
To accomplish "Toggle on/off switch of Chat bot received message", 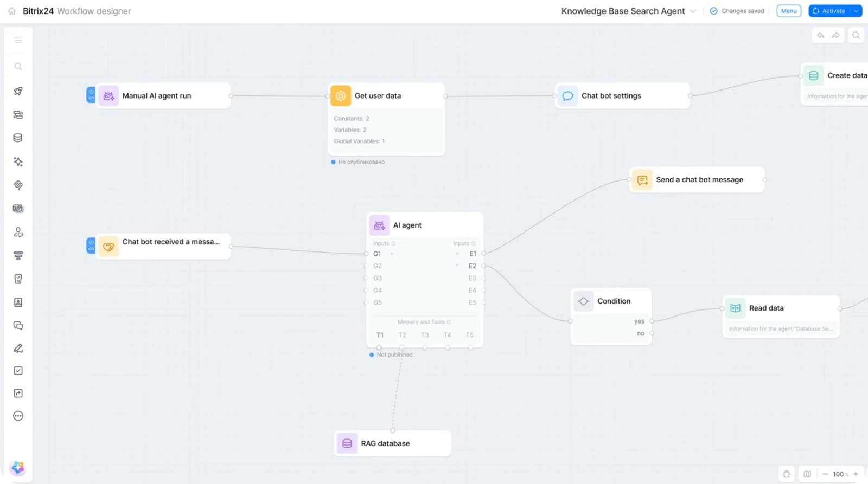I will pyautogui.click(x=91, y=246).
